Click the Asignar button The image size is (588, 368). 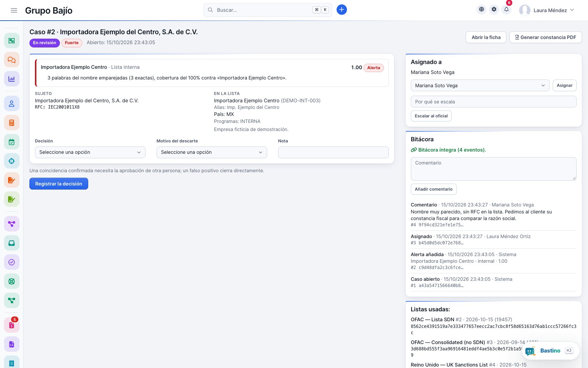click(x=564, y=85)
